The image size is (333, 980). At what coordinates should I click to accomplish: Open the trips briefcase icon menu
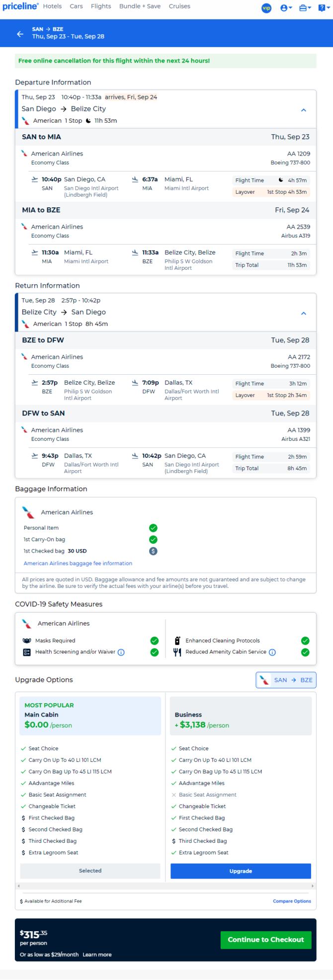click(305, 8)
